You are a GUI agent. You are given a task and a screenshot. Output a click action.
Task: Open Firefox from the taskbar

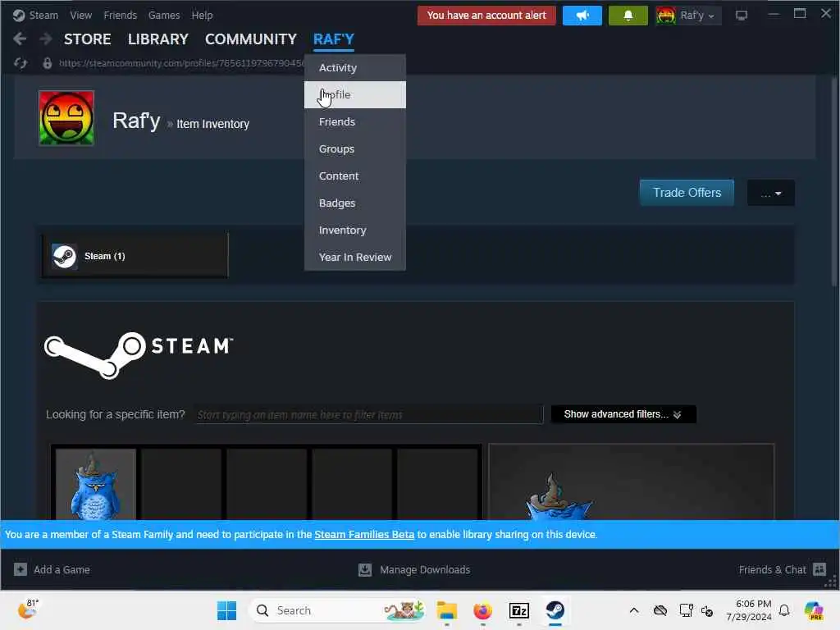pos(482,610)
